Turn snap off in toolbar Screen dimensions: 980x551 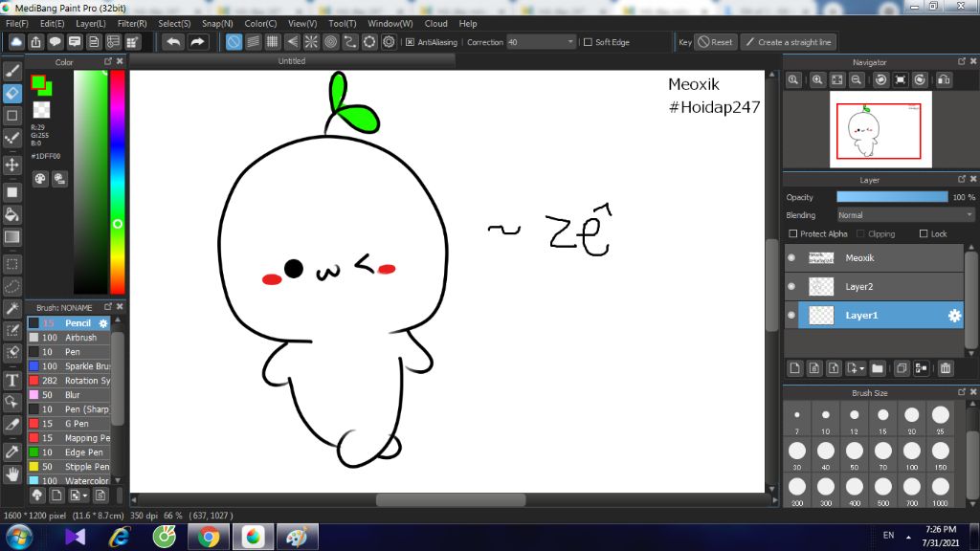point(234,42)
